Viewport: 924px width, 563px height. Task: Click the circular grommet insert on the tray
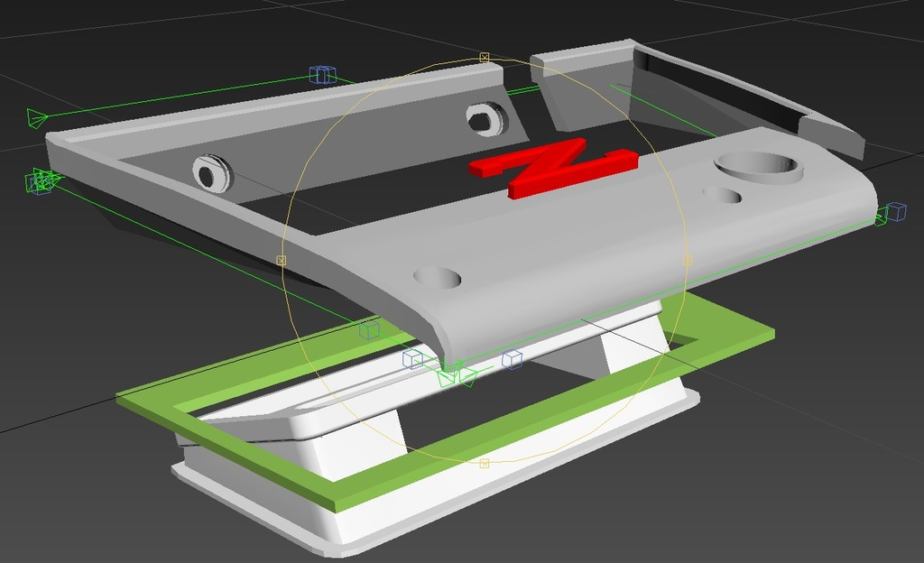click(209, 171)
